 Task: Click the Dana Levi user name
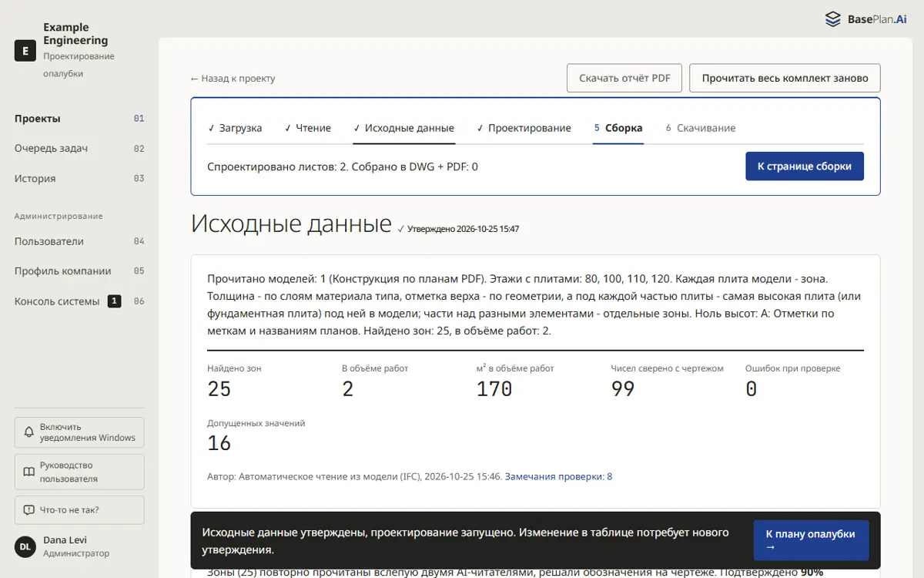(65, 540)
